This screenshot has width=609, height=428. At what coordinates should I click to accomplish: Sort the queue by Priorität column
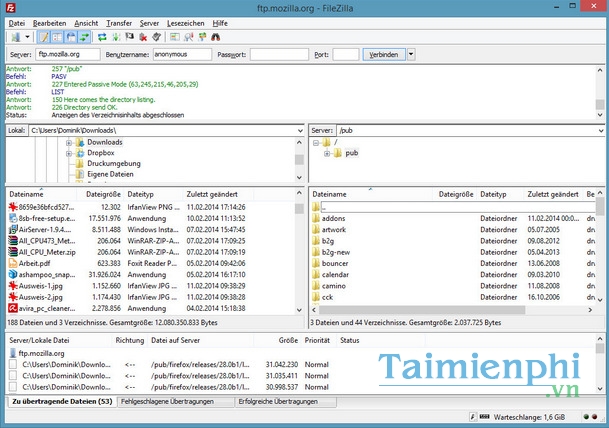(318, 340)
